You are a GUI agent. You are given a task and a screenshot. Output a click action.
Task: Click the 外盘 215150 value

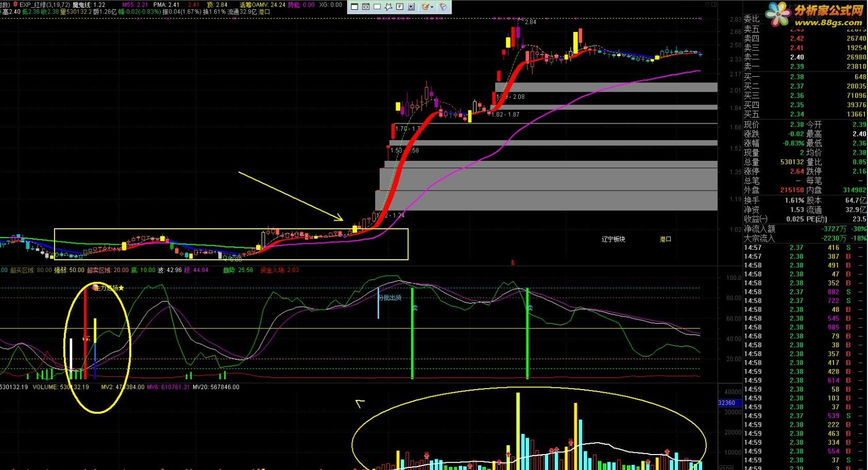pos(792,190)
